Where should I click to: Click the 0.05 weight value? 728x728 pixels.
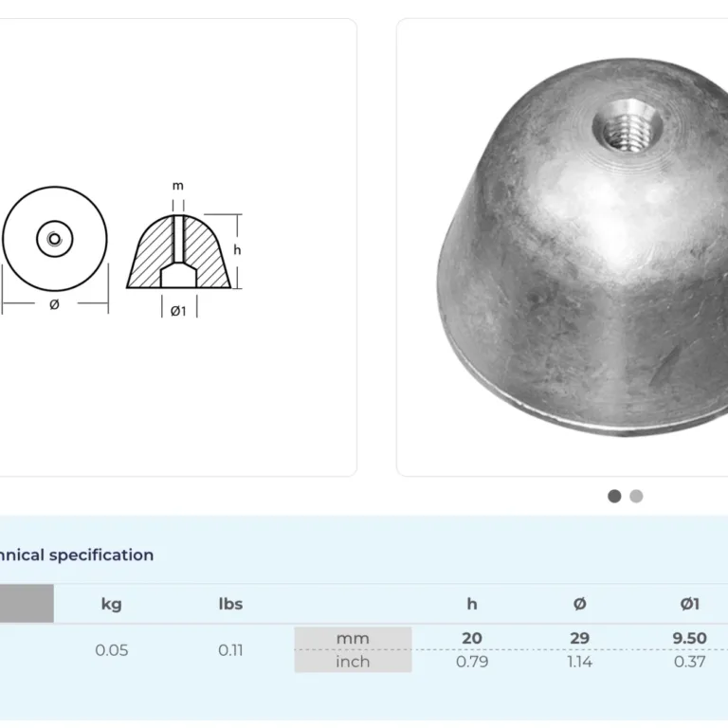point(112,650)
